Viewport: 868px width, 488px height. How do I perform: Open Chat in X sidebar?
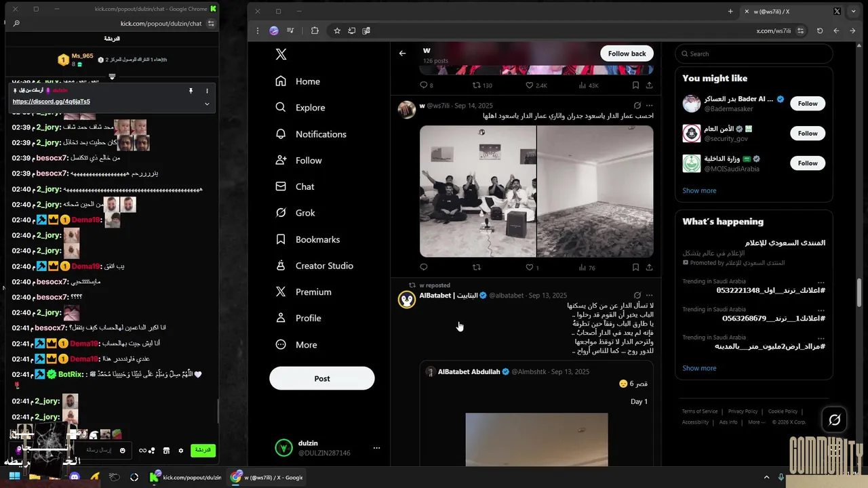[294, 186]
